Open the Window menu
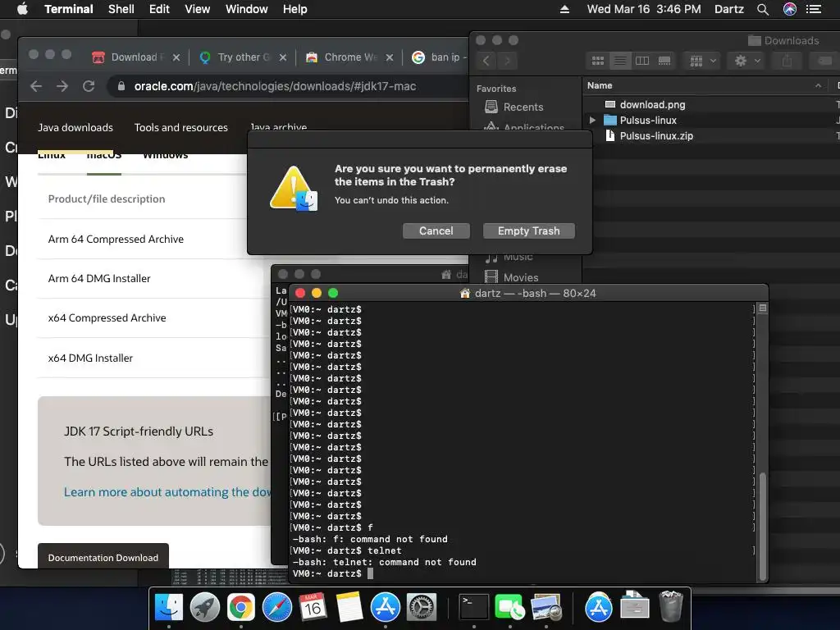The width and height of the screenshot is (840, 630). pyautogui.click(x=246, y=9)
